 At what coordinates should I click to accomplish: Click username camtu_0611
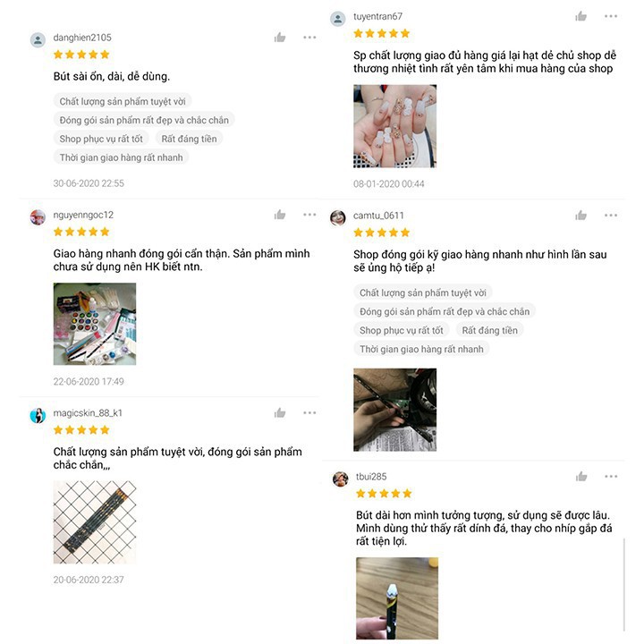[x=378, y=216]
